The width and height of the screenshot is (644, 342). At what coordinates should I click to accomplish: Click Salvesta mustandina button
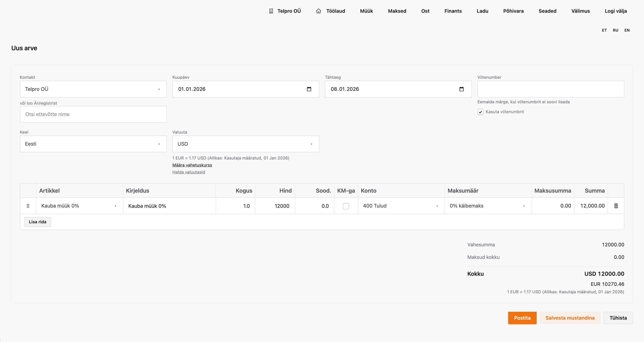point(570,318)
